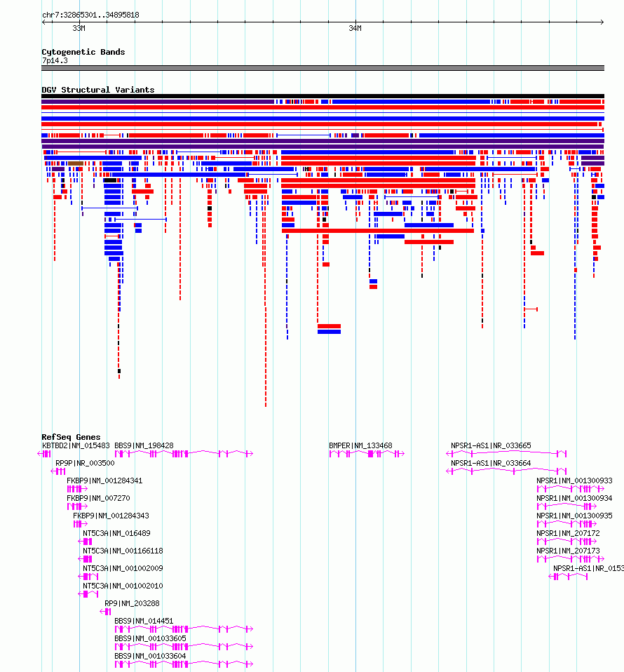Open the BBS9|NM_014451 transcript label
The height and width of the screenshot is (672, 624).
[144, 621]
